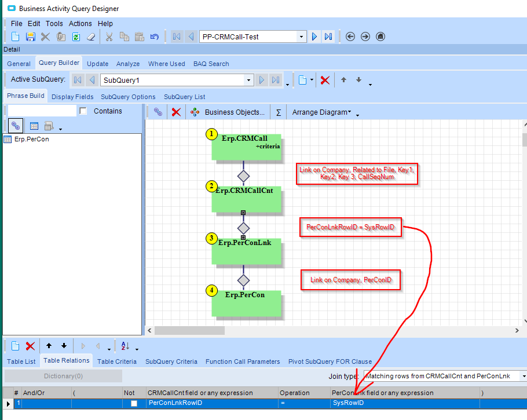This screenshot has height=420, width=527.
Task: Click the New document icon in main toolbar
Action: tap(15, 36)
